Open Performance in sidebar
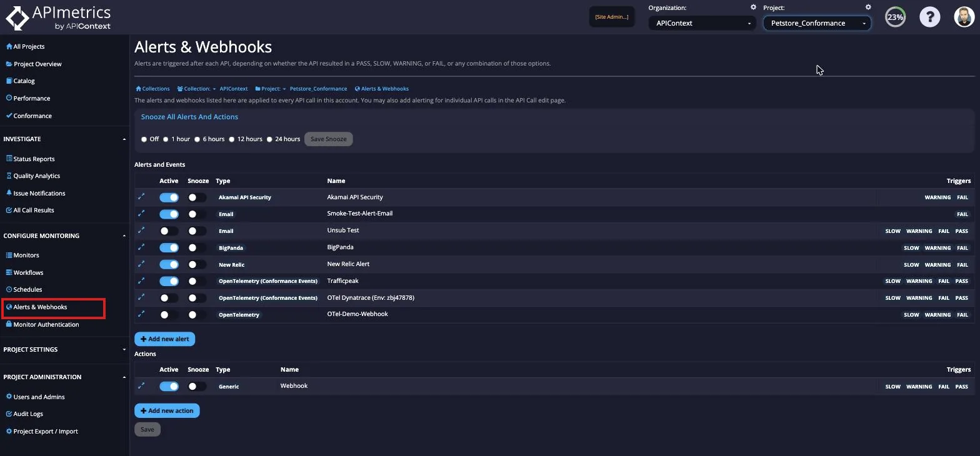980x456 pixels. 28,98
